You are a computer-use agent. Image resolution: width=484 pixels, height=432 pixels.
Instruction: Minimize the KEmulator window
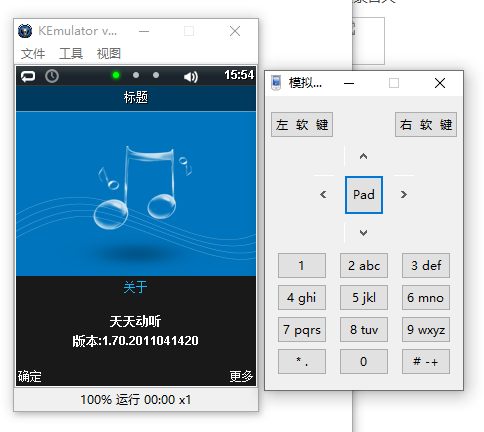144,31
